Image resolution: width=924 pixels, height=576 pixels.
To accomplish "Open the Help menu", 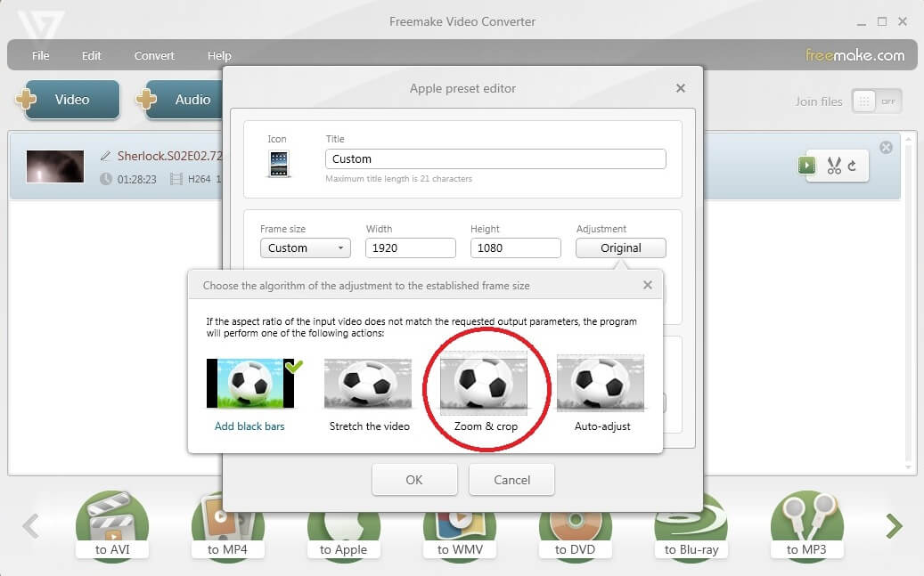I will pos(219,55).
